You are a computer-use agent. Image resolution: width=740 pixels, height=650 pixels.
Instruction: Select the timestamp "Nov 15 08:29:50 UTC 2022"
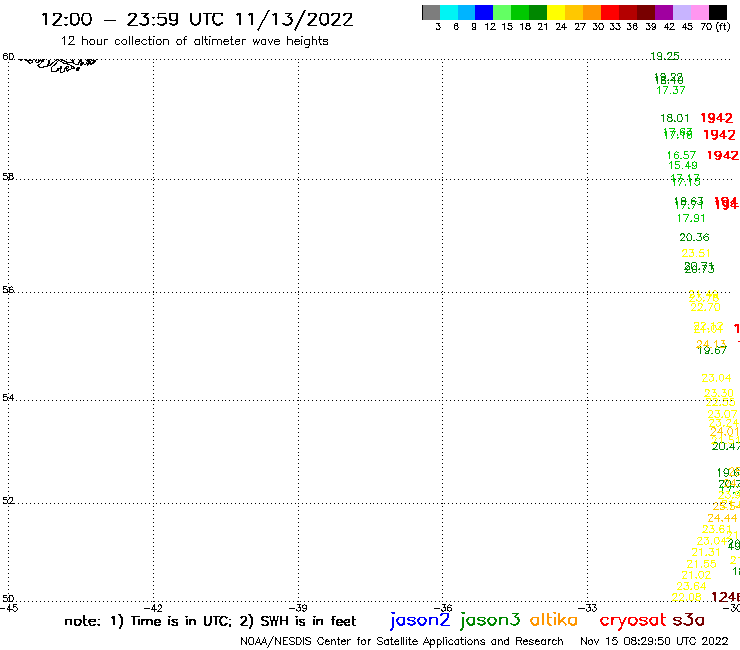click(654, 641)
